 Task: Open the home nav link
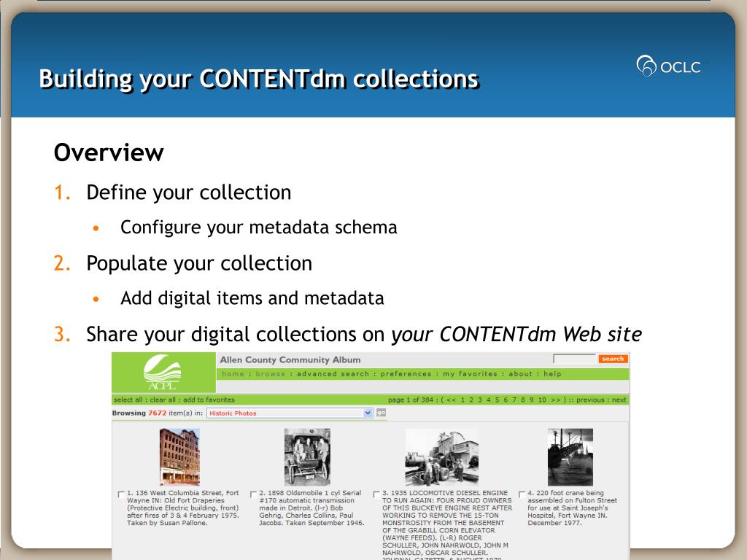pos(233,374)
